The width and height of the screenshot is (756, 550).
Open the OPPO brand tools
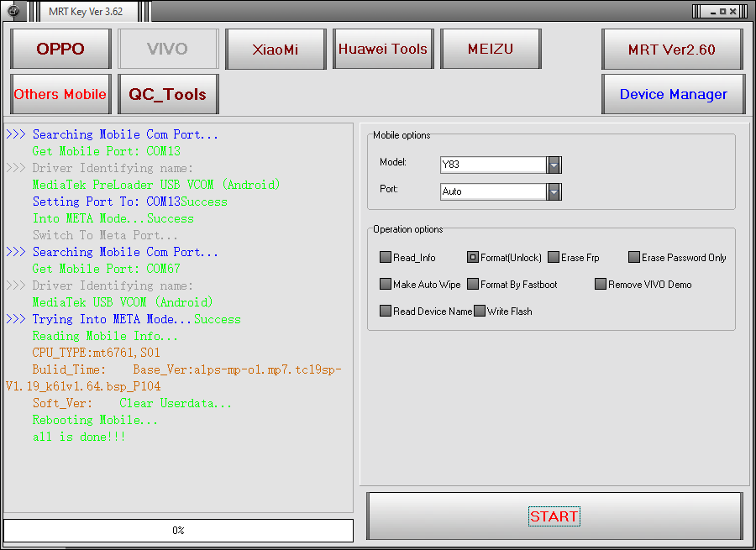[x=60, y=49]
